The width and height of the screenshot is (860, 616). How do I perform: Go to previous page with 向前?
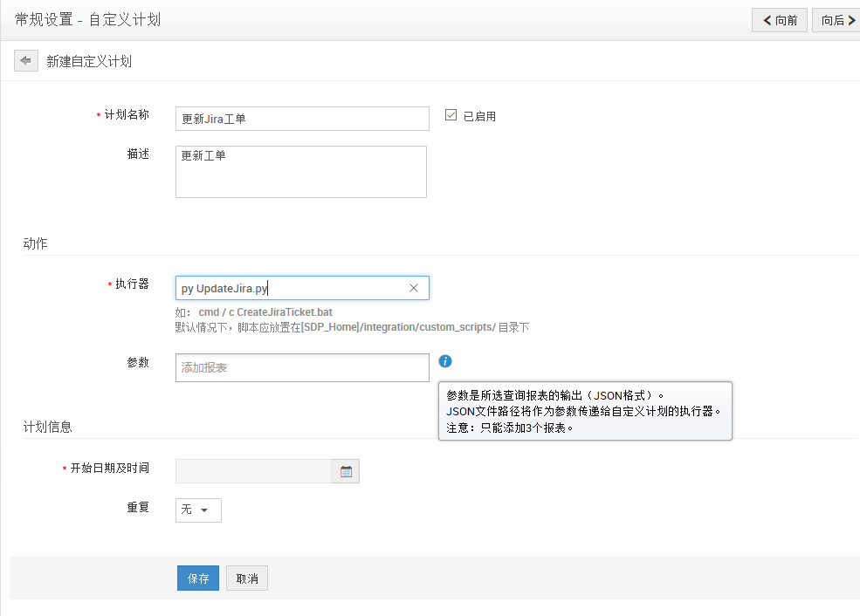(x=780, y=20)
